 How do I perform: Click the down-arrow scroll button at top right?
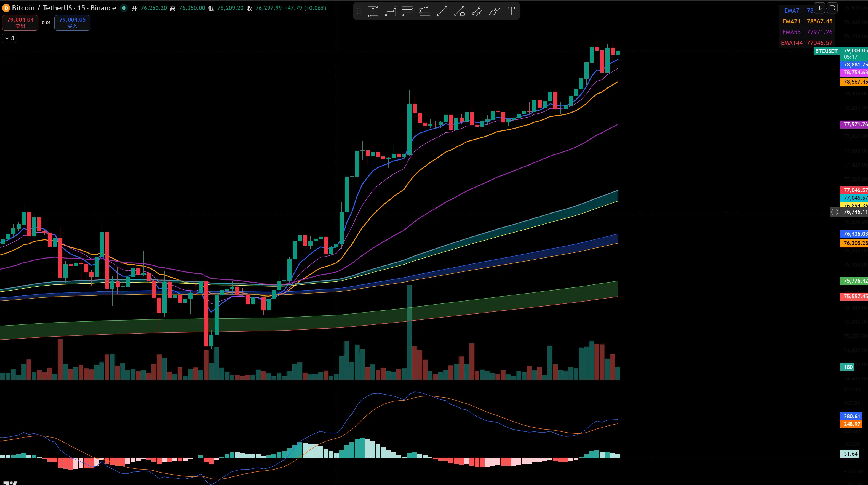pos(819,8)
